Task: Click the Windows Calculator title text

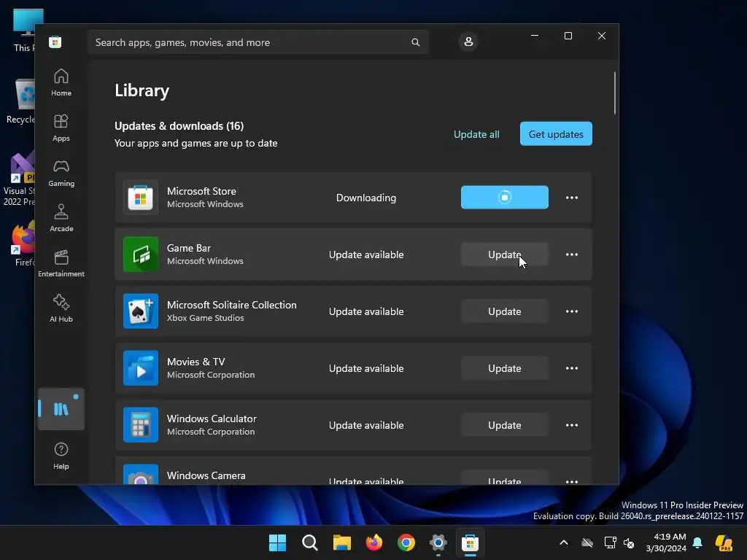Action: pyautogui.click(x=212, y=419)
